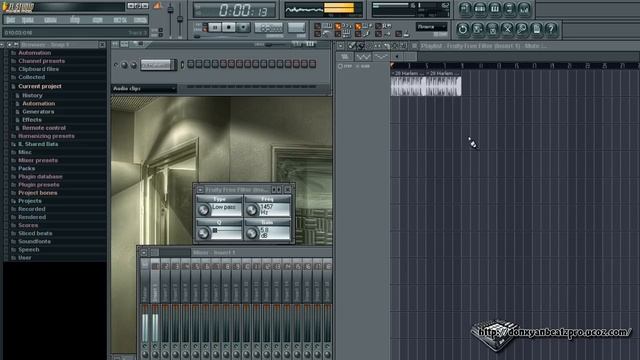Click the channel name button in step sequencer
Viewport: 640px width, 360px height.
[157, 64]
